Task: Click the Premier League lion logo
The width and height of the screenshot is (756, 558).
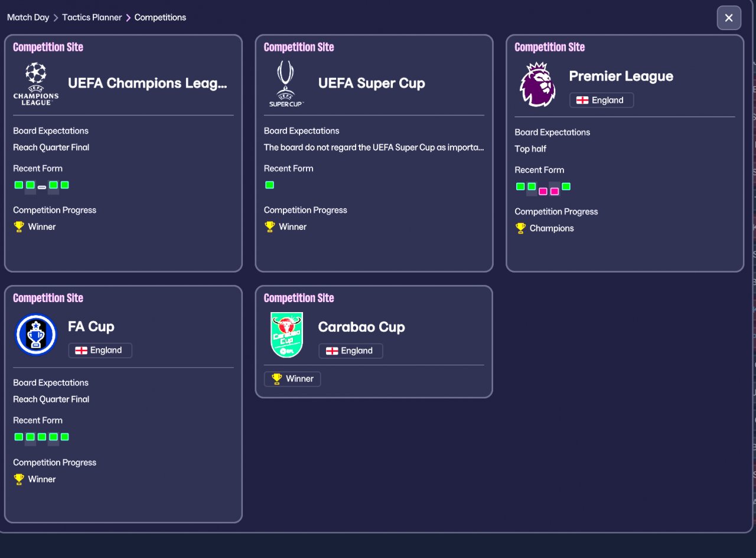Action: tap(537, 85)
